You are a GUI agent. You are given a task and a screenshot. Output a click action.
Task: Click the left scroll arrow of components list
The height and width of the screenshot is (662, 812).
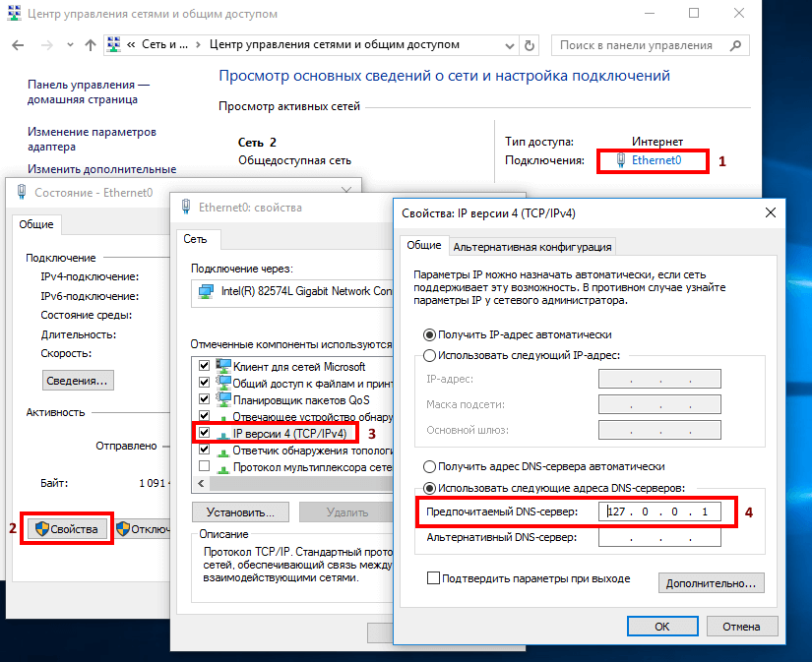[x=201, y=483]
